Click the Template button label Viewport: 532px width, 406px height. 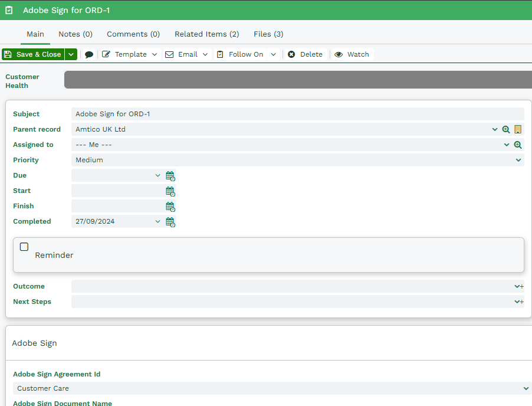(130, 54)
